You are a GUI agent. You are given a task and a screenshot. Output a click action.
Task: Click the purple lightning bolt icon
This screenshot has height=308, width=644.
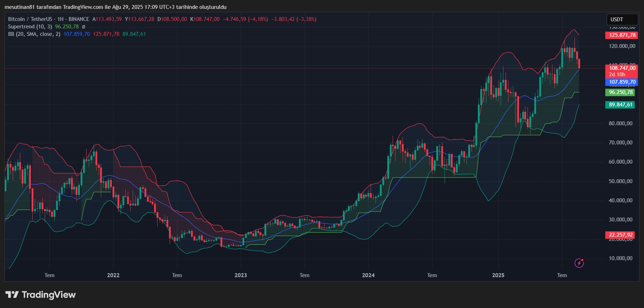tap(579, 263)
